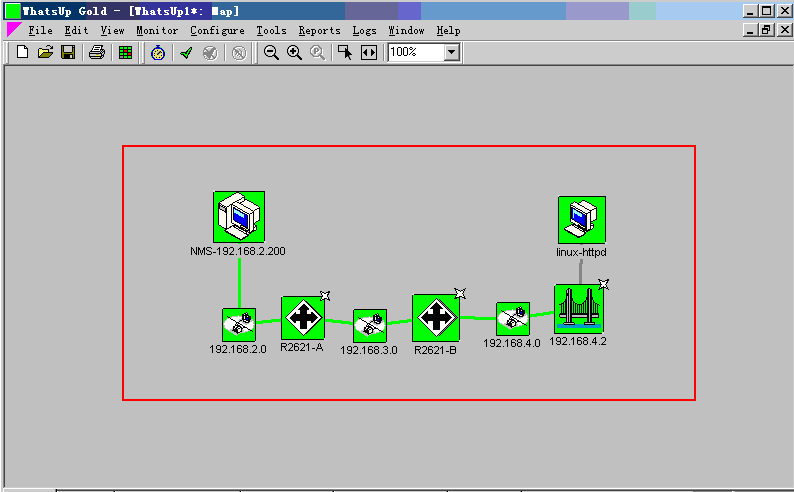Select the 192.168.4.2 bridge icon

point(579,308)
